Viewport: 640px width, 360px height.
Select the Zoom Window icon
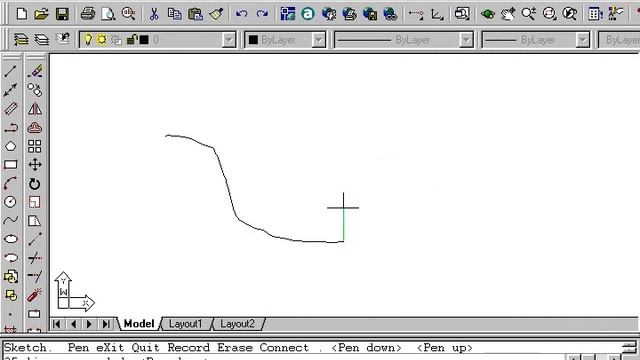(549, 14)
